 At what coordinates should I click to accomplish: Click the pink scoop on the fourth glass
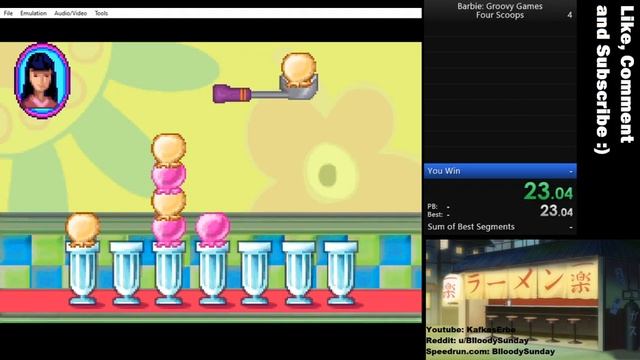(x=212, y=229)
